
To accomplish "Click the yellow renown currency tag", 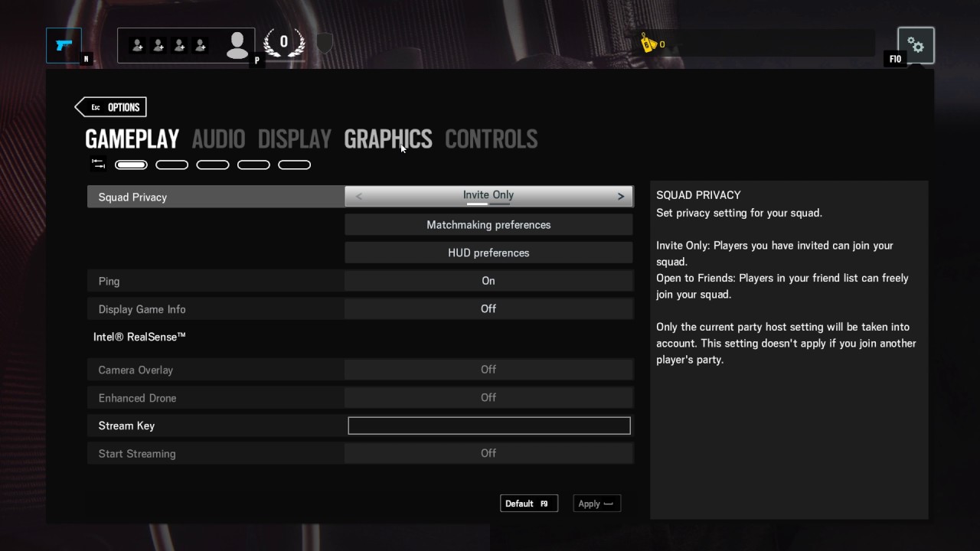I will [650, 44].
